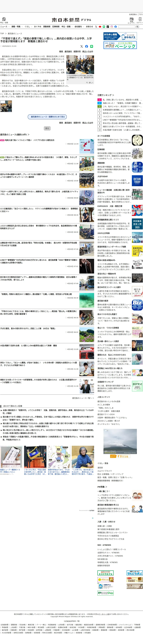This screenshot has height=644, width=143.
Task: Open the ベーシック ビジネスに特化 banner
Action: (120, 45)
